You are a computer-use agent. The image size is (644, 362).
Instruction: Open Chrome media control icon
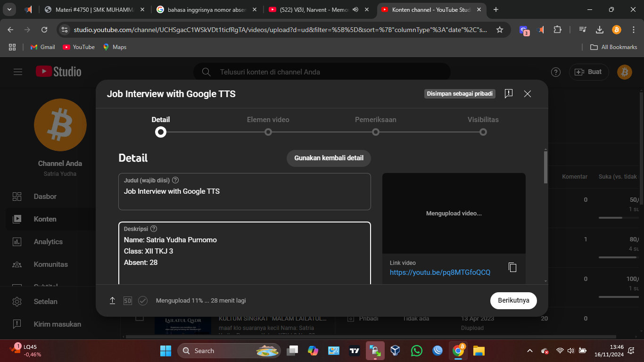coord(583,30)
